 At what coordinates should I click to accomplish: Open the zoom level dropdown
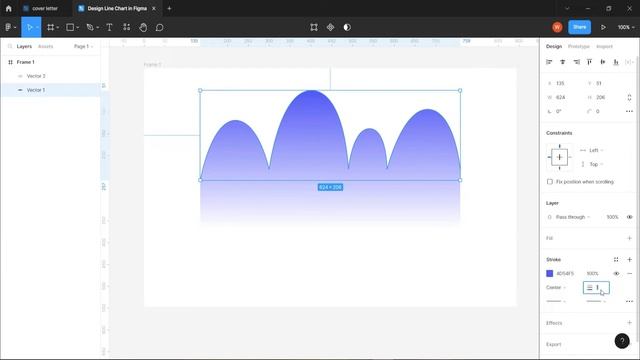point(626,27)
